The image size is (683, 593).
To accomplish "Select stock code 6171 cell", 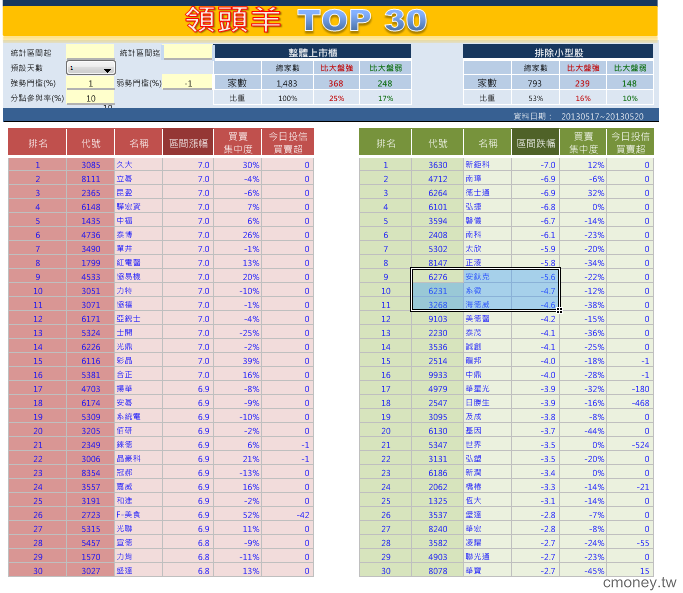I will 91,319.
